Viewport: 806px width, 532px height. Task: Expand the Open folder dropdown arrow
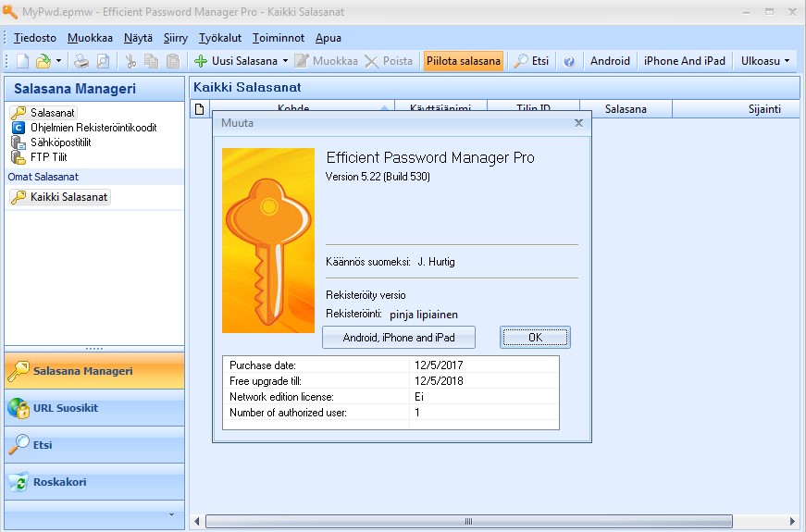(58, 61)
